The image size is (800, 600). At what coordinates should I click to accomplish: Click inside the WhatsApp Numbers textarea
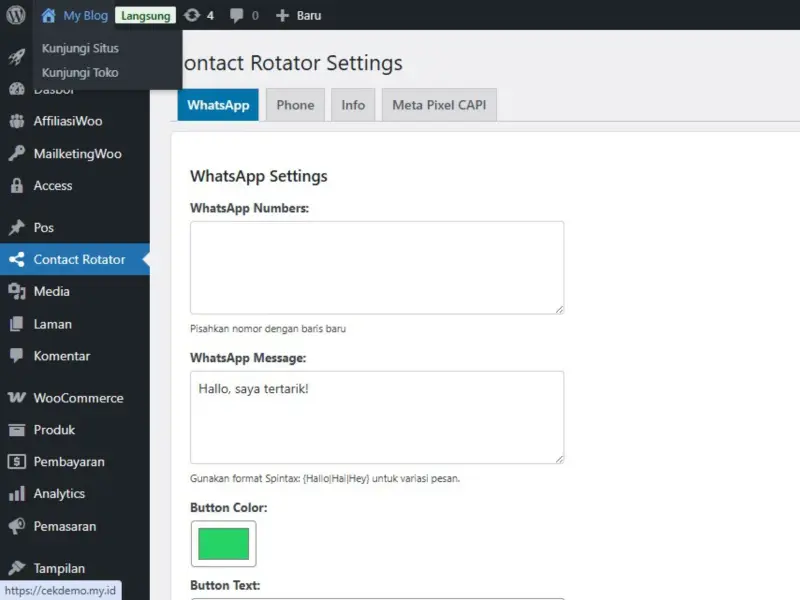click(377, 268)
